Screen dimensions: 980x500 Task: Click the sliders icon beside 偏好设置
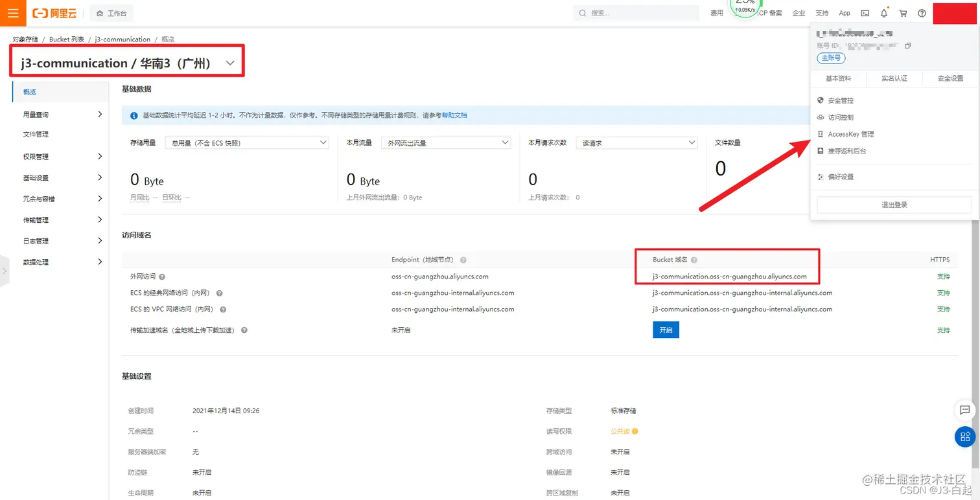pos(821,177)
